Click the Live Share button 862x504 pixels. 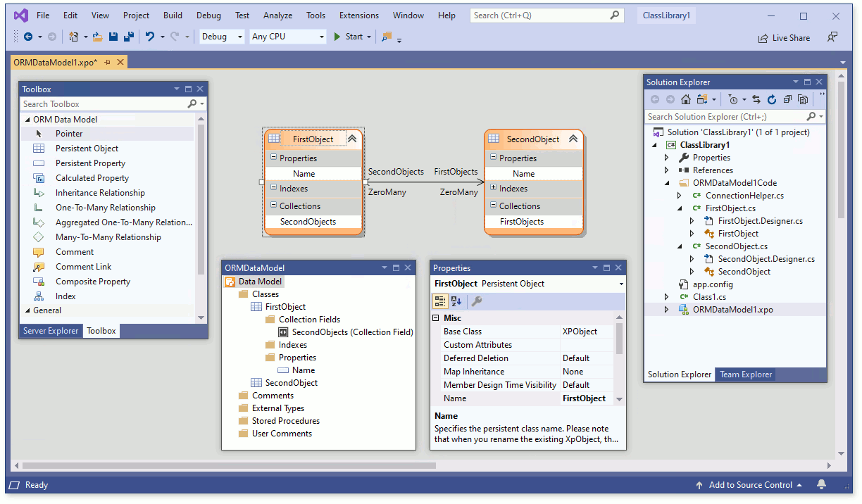pos(784,38)
